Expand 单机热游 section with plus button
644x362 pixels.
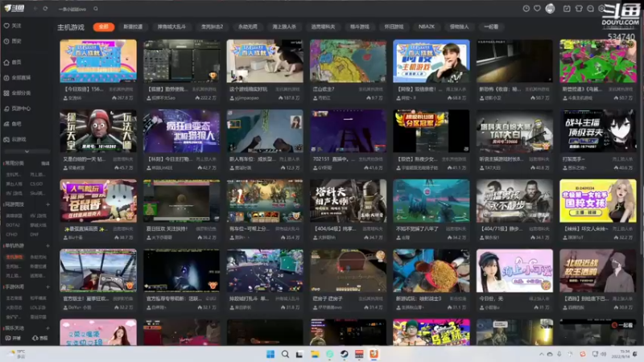tap(47, 246)
